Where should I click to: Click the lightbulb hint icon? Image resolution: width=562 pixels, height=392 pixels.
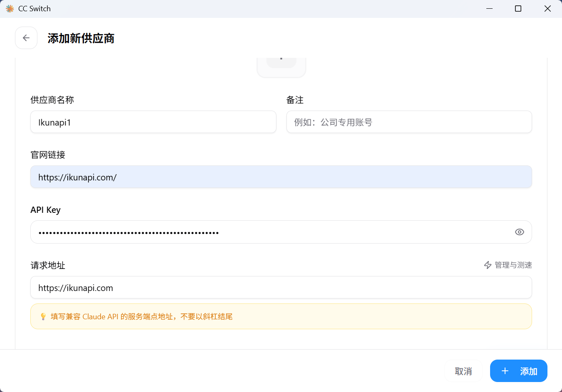point(43,317)
